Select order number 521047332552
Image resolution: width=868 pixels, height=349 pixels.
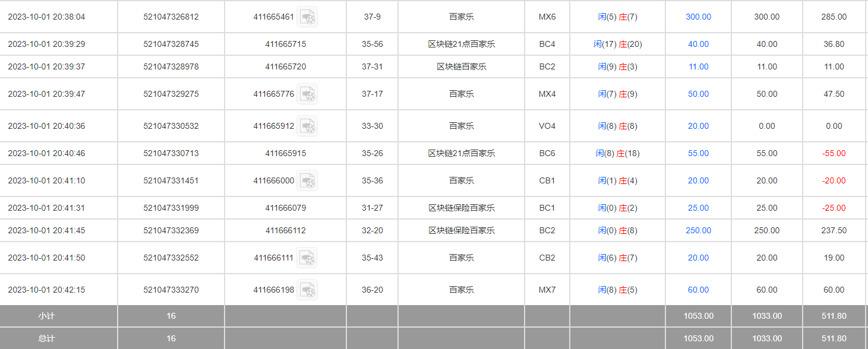click(171, 258)
